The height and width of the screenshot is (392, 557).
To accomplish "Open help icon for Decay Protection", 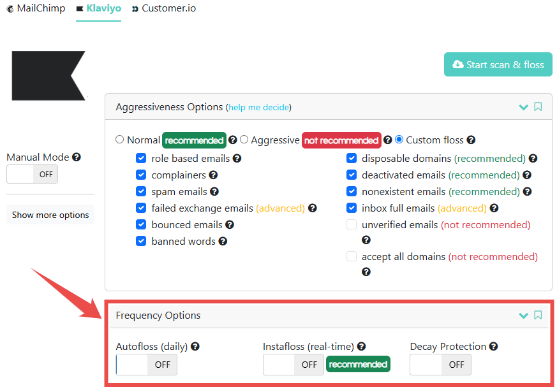I will coord(493,346).
